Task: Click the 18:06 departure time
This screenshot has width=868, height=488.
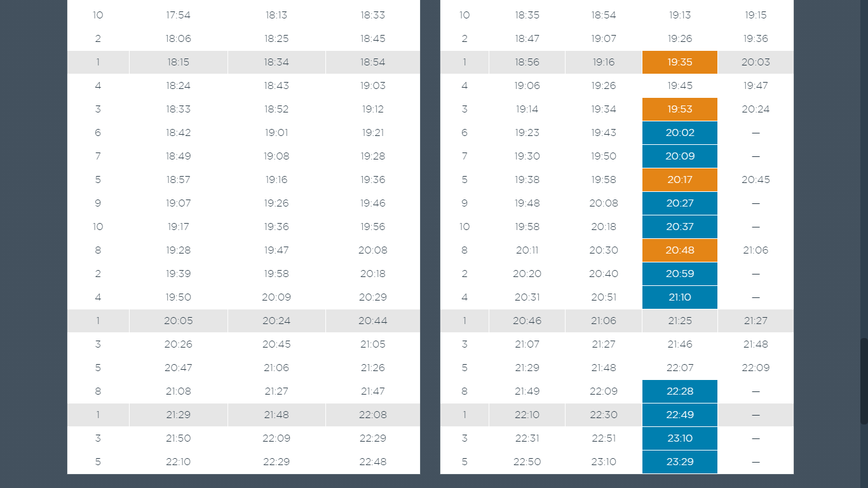Action: [179, 39]
